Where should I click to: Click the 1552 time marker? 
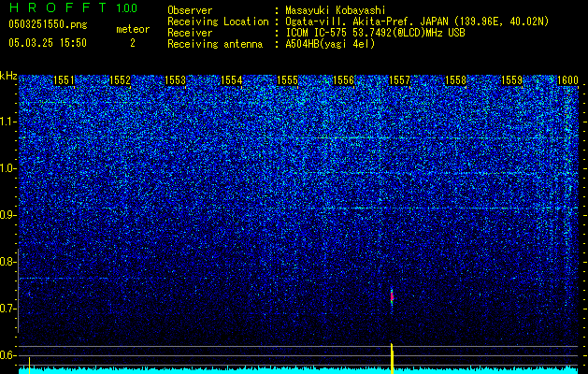coord(120,80)
